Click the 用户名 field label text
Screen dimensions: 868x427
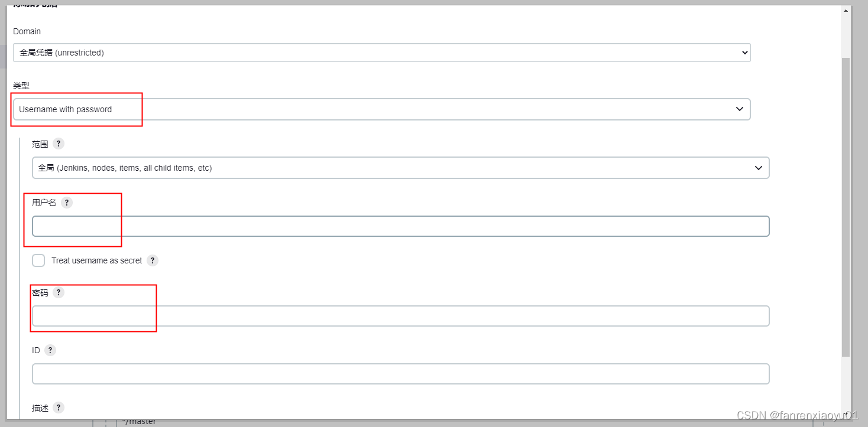pyautogui.click(x=44, y=203)
